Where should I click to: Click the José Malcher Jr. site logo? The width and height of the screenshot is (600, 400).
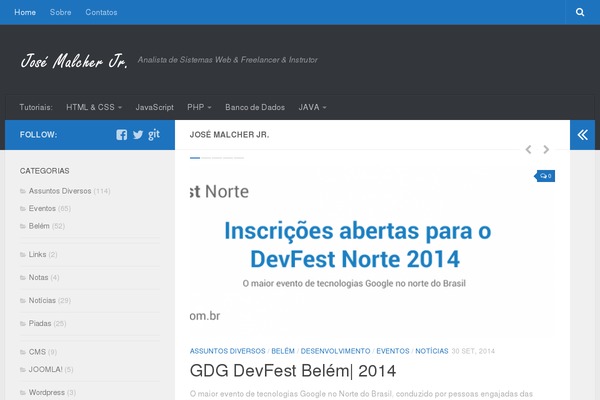coord(74,60)
